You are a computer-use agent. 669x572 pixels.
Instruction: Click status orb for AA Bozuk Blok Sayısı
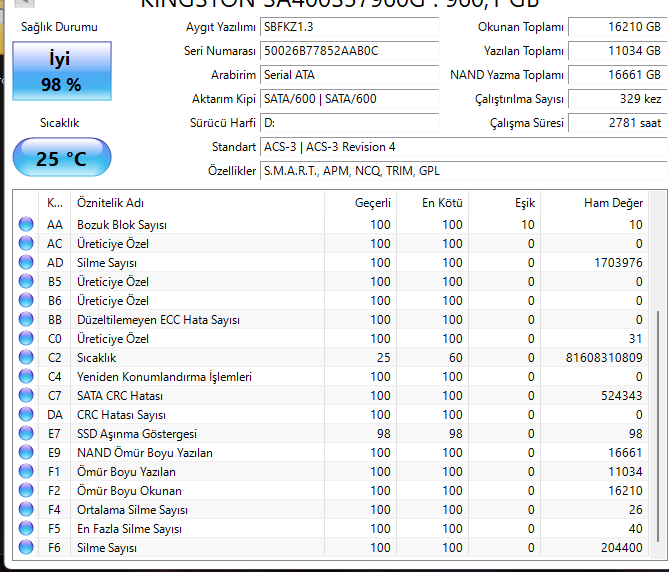pyautogui.click(x=26, y=224)
